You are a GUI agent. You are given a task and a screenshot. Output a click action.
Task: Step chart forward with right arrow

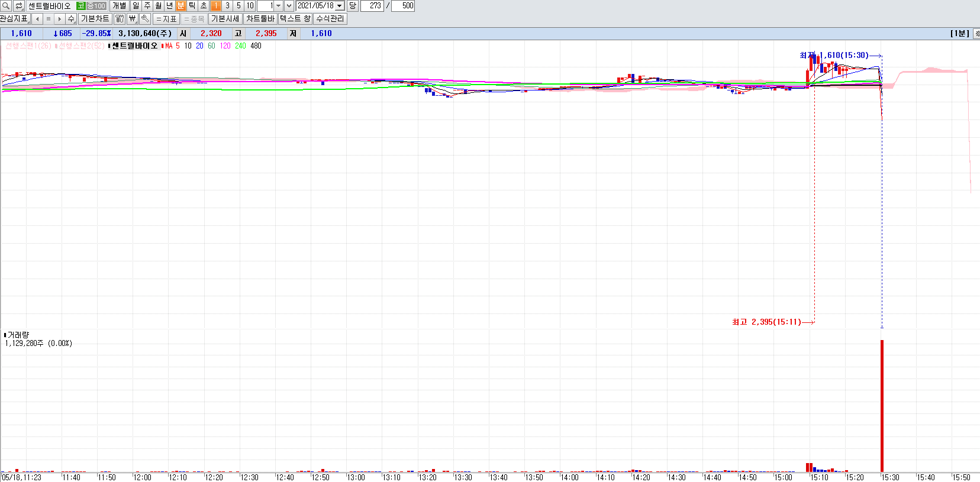point(60,19)
